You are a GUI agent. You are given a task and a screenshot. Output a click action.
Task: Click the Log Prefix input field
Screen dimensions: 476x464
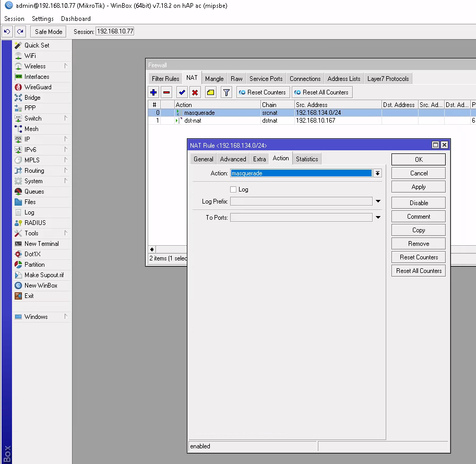(x=301, y=201)
